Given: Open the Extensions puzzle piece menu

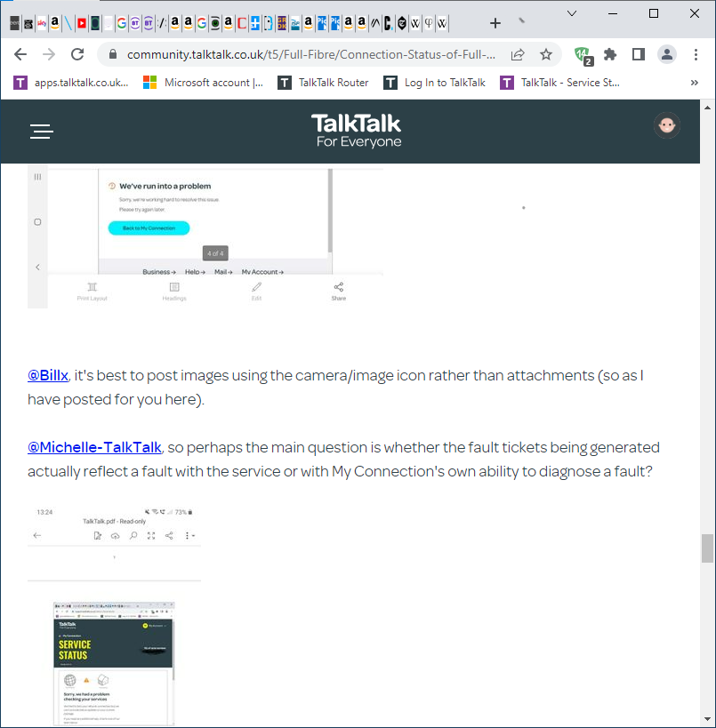Looking at the screenshot, I should click(x=610, y=54).
